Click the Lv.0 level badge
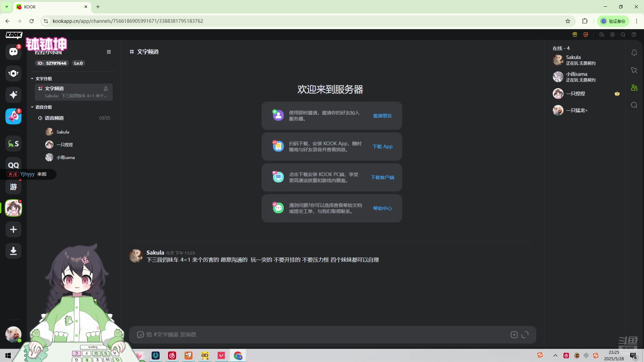 coord(78,63)
